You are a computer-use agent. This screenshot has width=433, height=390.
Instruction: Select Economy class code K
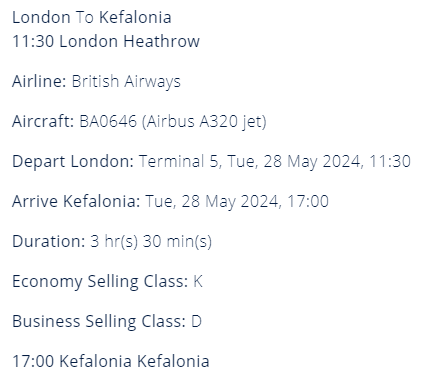198,281
